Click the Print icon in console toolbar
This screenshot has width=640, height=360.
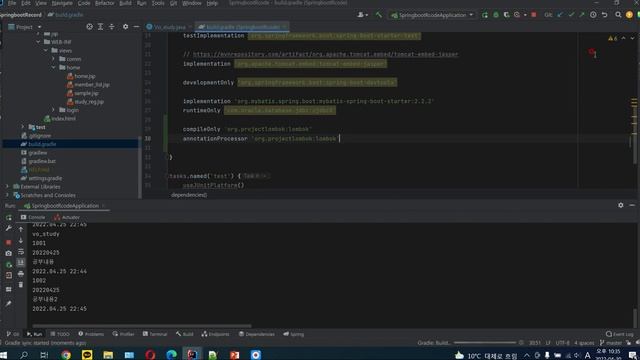point(21,273)
